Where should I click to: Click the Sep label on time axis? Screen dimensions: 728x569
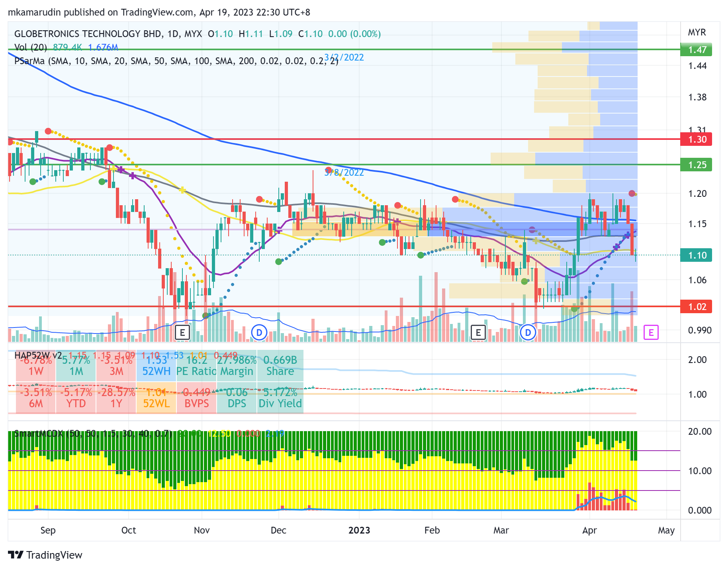point(48,530)
